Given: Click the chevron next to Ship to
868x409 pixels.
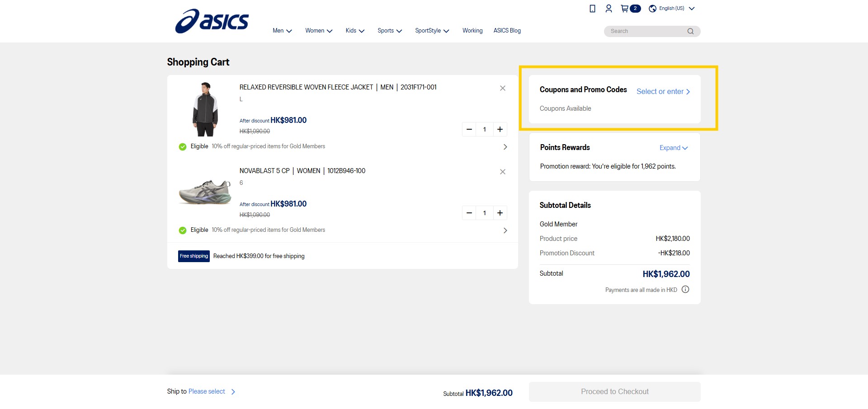Looking at the screenshot, I should [x=233, y=392].
